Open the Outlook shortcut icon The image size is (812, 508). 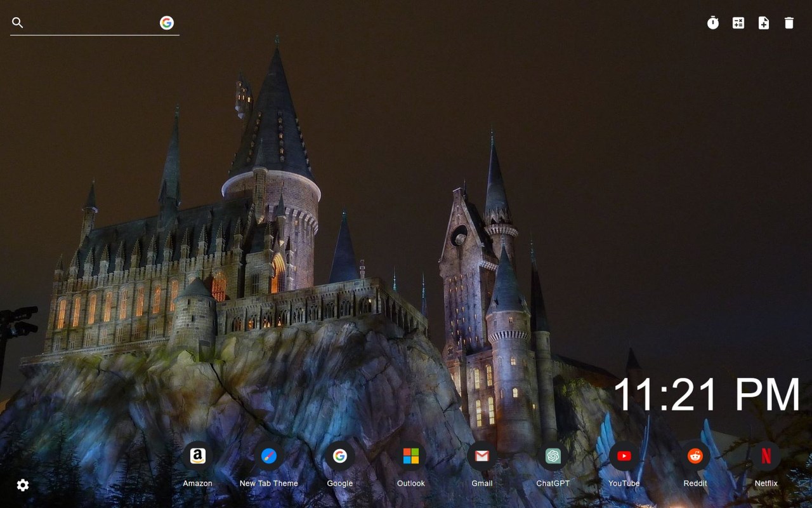click(x=411, y=456)
